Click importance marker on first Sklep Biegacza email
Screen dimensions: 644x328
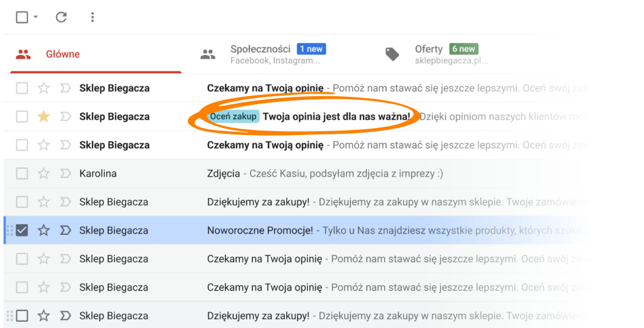coord(66,88)
